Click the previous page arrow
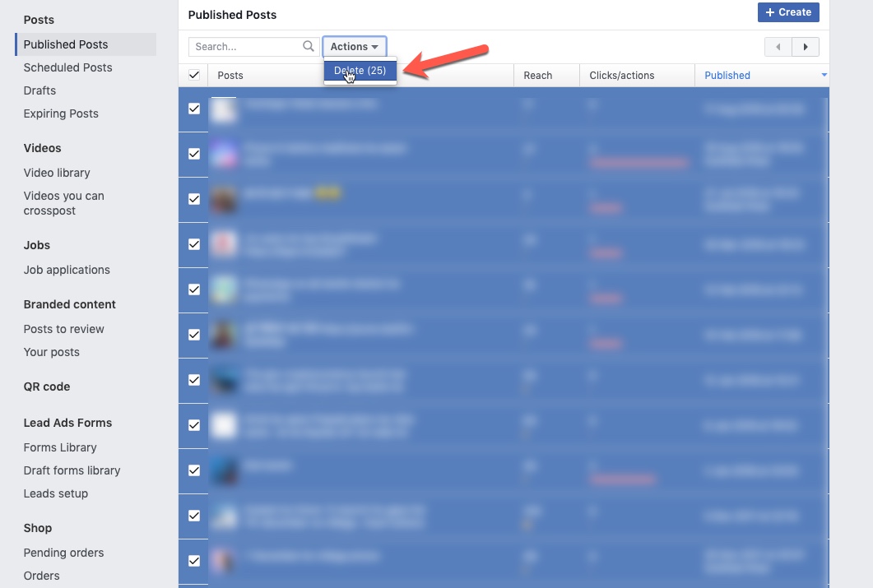The width and height of the screenshot is (873, 588). point(778,47)
